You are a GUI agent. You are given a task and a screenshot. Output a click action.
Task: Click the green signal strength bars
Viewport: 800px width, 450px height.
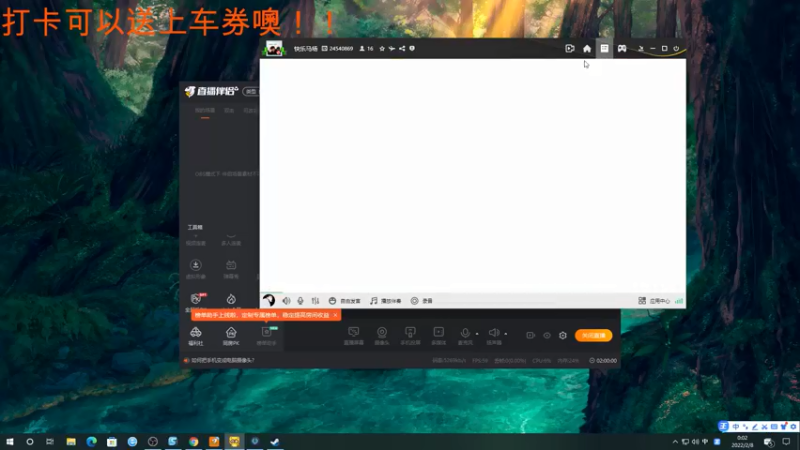[x=679, y=301]
